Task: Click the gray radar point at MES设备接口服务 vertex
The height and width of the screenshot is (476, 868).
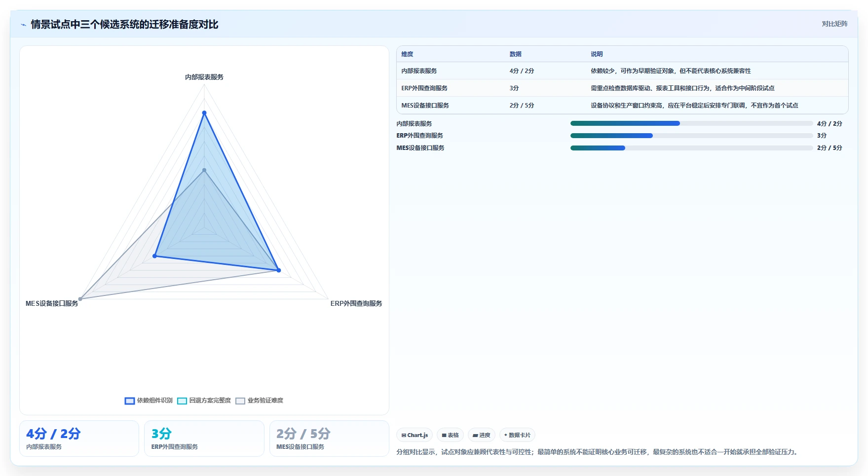Action: click(80, 299)
